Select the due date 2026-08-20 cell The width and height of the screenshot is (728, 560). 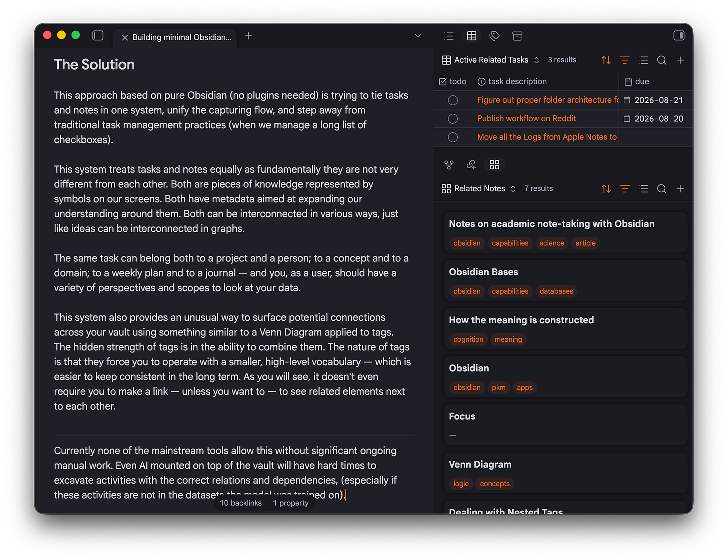(x=656, y=119)
